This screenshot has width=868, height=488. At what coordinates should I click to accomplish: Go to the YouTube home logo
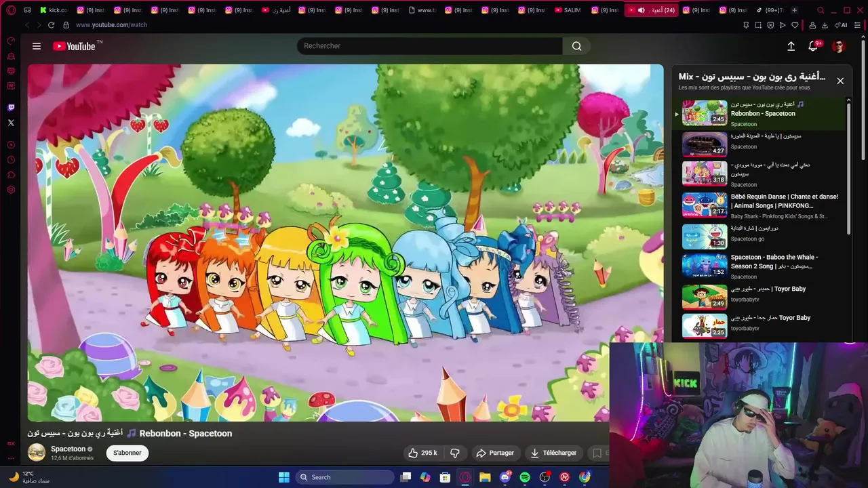pyautogui.click(x=75, y=46)
